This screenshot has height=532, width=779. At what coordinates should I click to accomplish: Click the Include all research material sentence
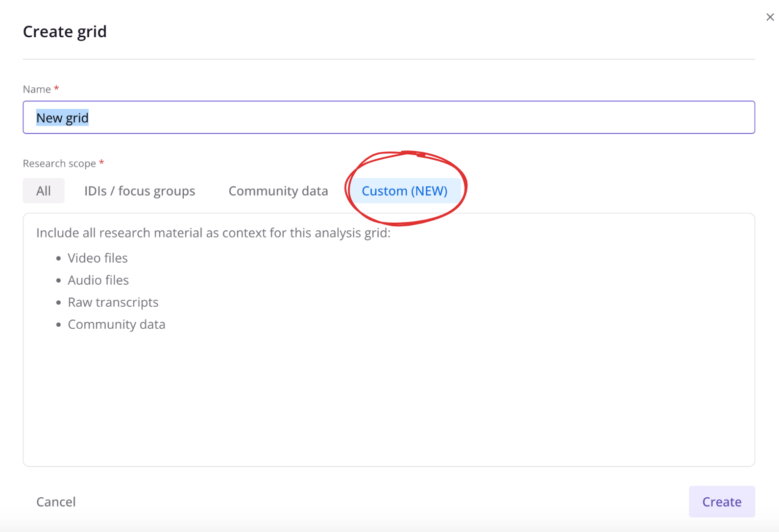point(214,233)
